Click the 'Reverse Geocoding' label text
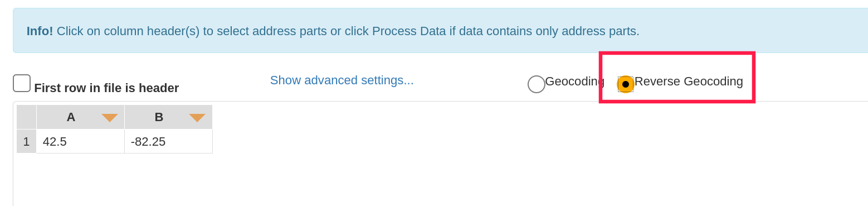868x206 pixels. pyautogui.click(x=689, y=82)
